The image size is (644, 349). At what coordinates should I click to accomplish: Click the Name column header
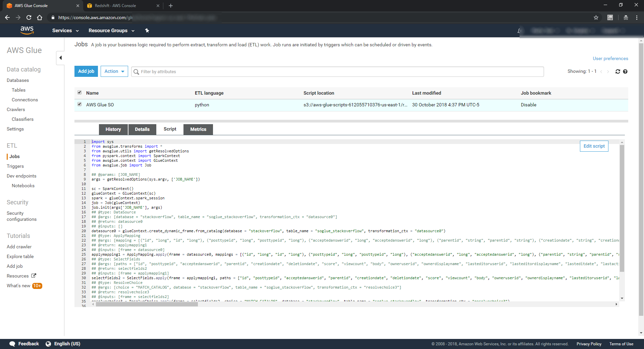[92, 93]
